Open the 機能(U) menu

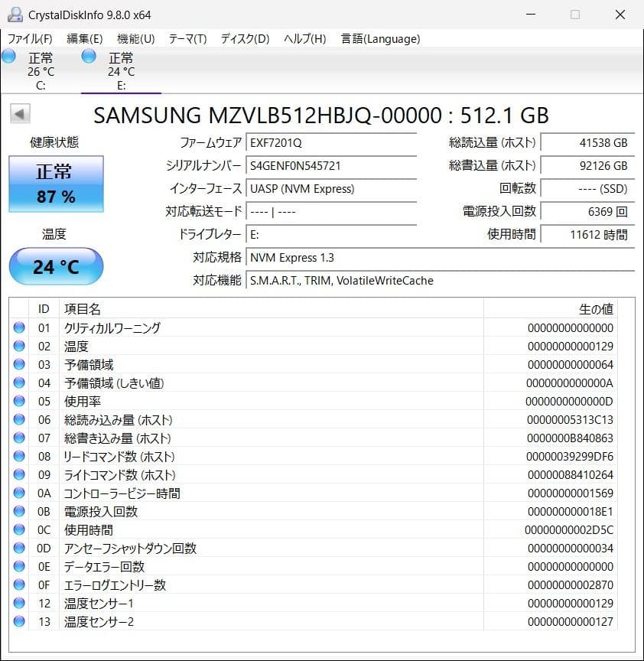point(135,39)
